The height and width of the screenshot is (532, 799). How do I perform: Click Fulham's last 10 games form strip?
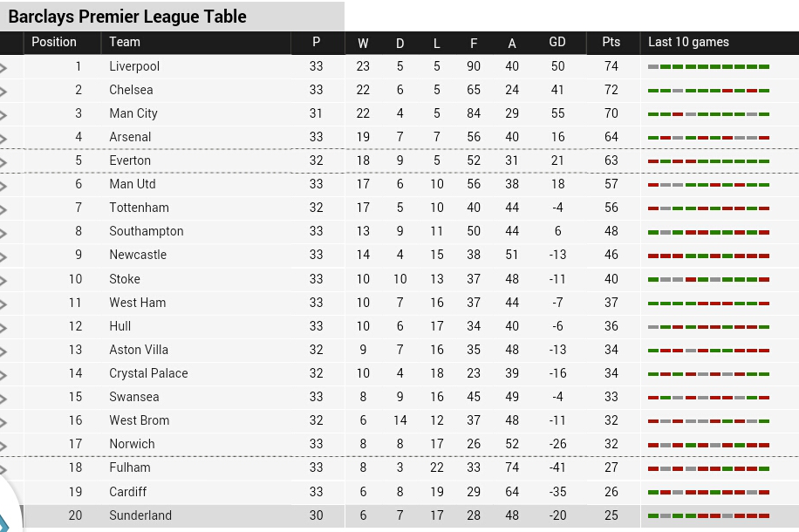(708, 468)
